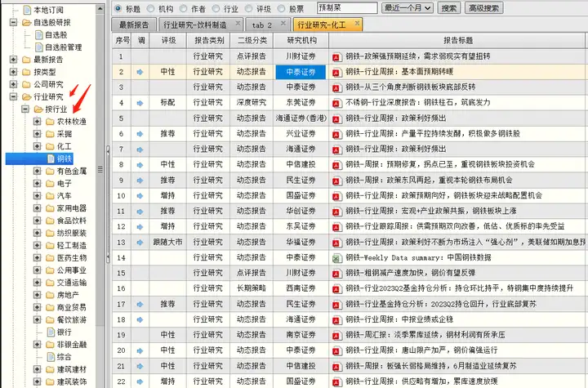Screen dimensions: 588x388
Task: Click the 自选股管理 document icon
Action: [38, 47]
